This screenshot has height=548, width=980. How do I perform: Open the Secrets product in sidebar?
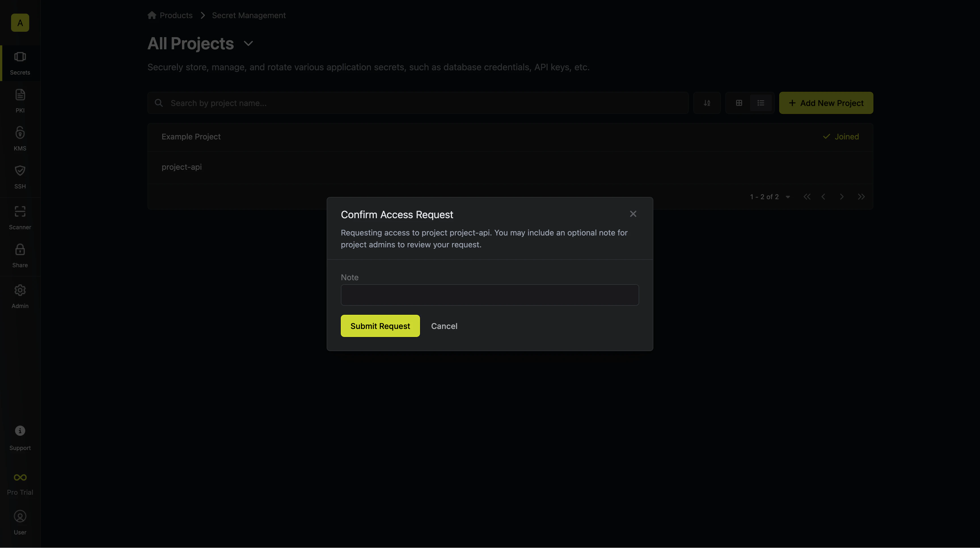[x=20, y=63]
